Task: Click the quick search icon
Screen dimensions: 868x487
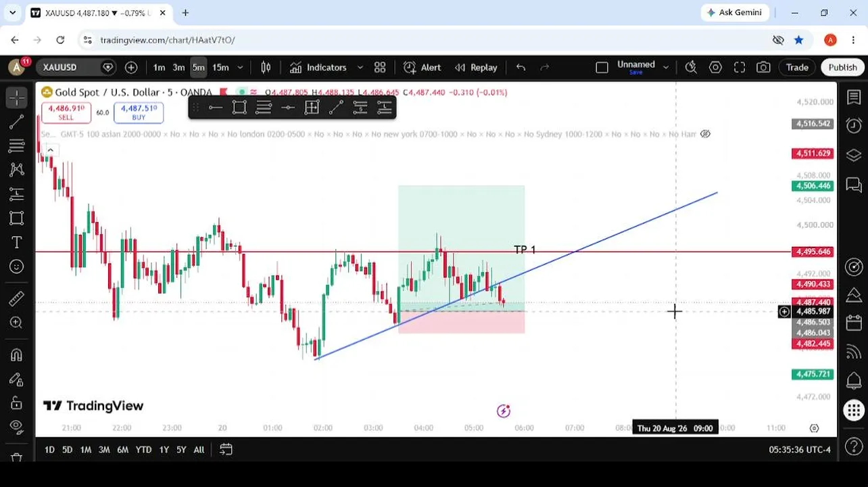Action: [x=691, y=67]
